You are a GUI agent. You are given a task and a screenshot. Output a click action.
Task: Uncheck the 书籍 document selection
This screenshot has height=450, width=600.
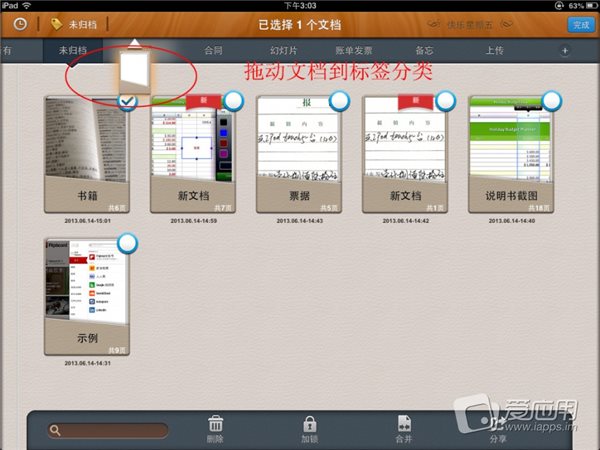tap(127, 101)
